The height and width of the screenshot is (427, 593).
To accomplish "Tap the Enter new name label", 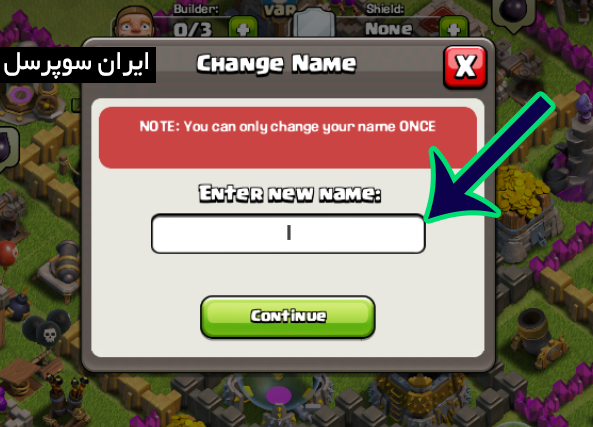I will (290, 194).
